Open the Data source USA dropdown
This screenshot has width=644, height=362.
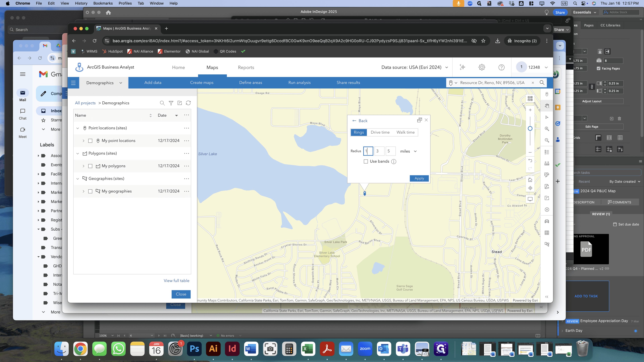[x=415, y=67]
